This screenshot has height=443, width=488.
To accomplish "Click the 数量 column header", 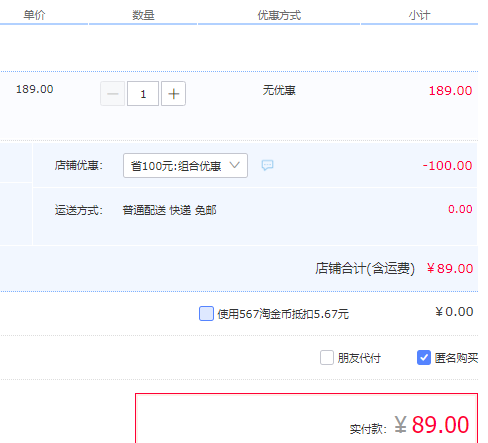I will pos(143,15).
